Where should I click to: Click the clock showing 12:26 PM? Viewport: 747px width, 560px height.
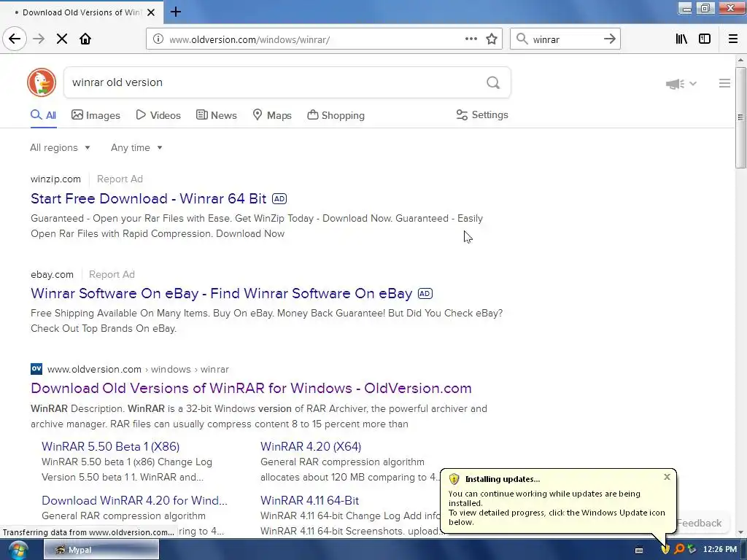[x=720, y=549]
